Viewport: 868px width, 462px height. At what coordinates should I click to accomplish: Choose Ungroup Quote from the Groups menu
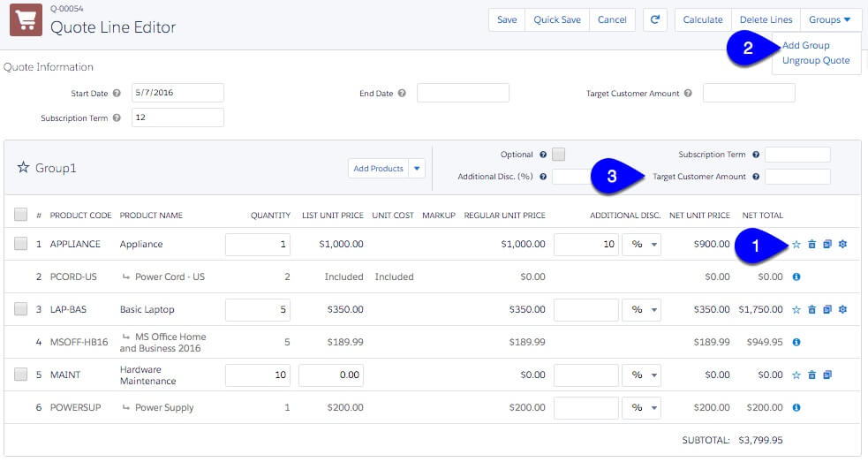coord(815,60)
